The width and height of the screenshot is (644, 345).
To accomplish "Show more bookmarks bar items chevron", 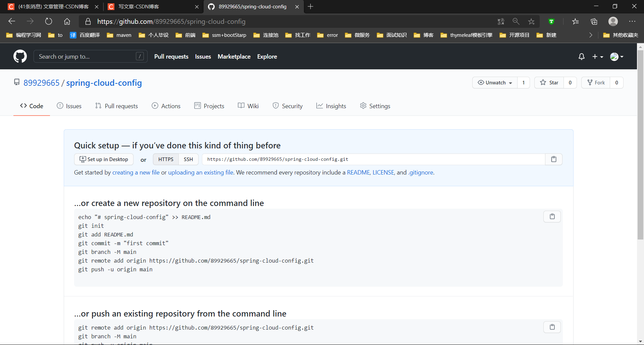I will tap(591, 35).
